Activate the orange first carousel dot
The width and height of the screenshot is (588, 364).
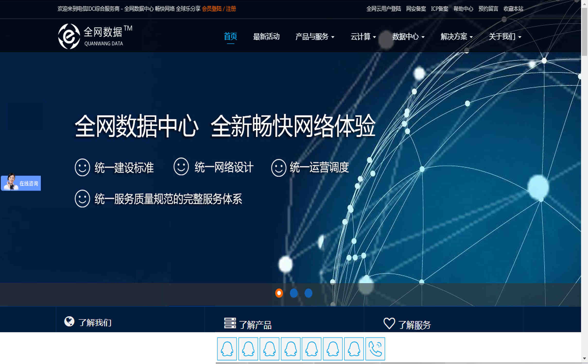pyautogui.click(x=279, y=293)
